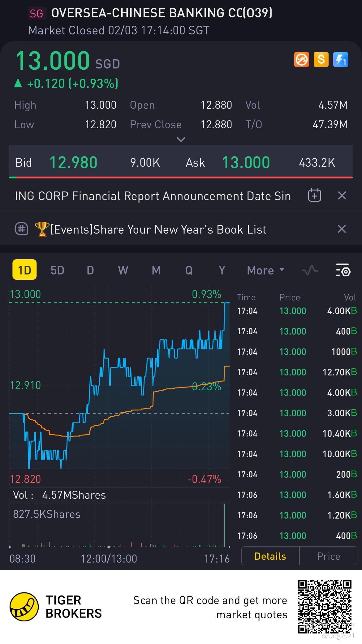Image resolution: width=362 pixels, height=644 pixels.
Task: Select the Details toggle button
Action: [x=270, y=556]
